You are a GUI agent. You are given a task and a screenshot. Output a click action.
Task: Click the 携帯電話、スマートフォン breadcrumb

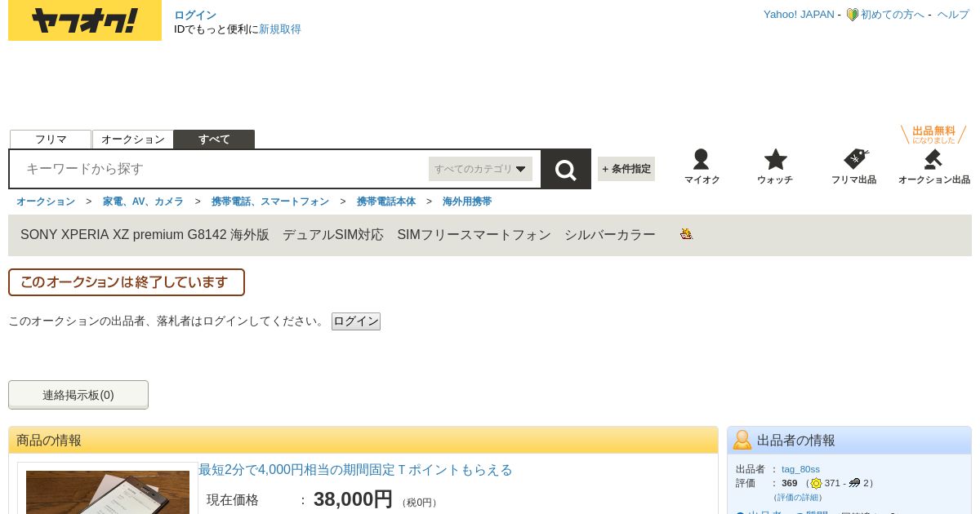[x=270, y=202]
